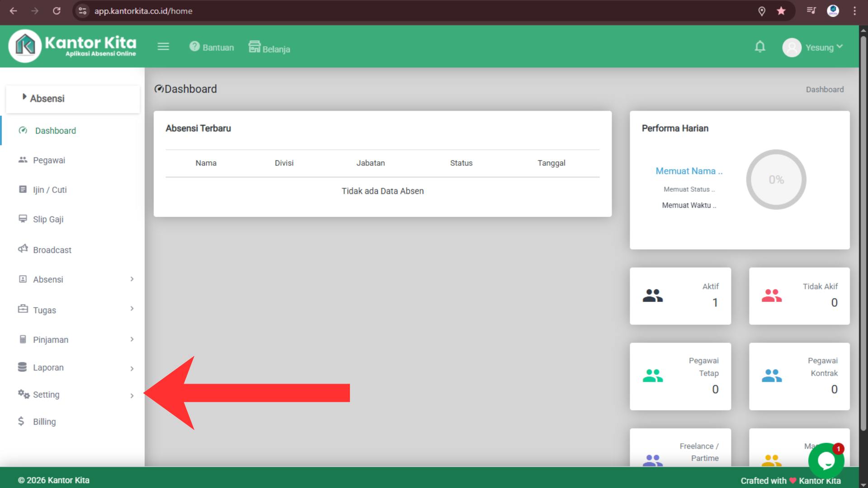Collapse the Absensi section header triangle
The height and width of the screenshot is (488, 868).
24,97
